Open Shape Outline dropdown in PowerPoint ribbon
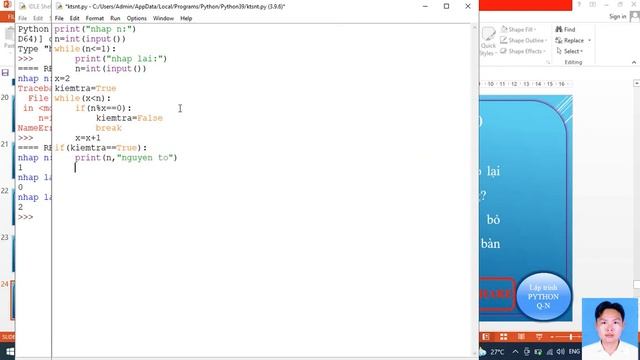The width and height of the screenshot is (640, 360). pos(524,40)
